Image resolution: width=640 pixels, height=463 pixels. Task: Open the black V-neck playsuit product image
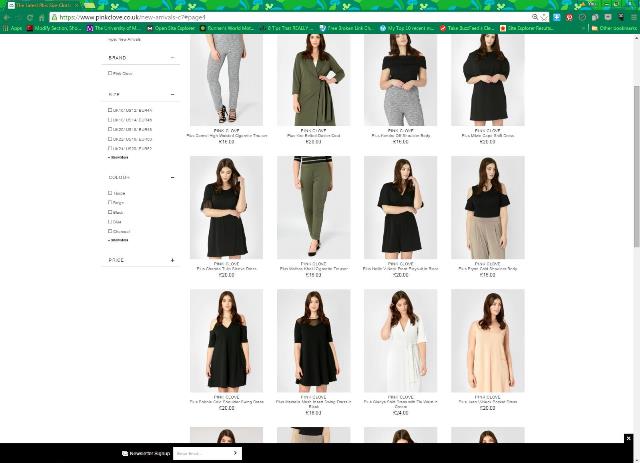pos(400,207)
